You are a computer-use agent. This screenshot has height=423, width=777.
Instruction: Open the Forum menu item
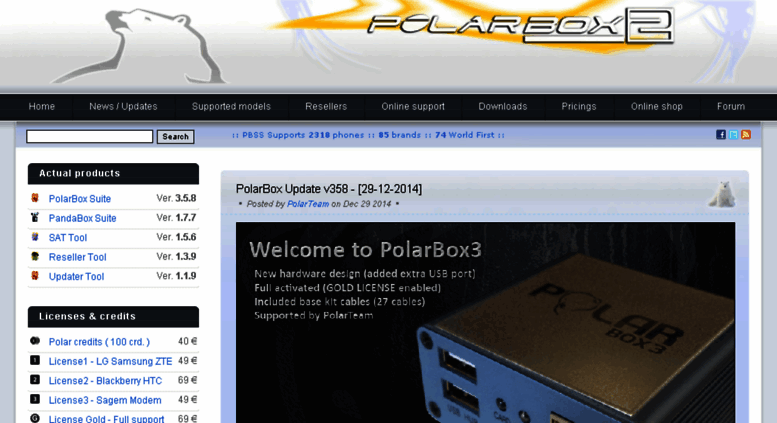point(731,106)
